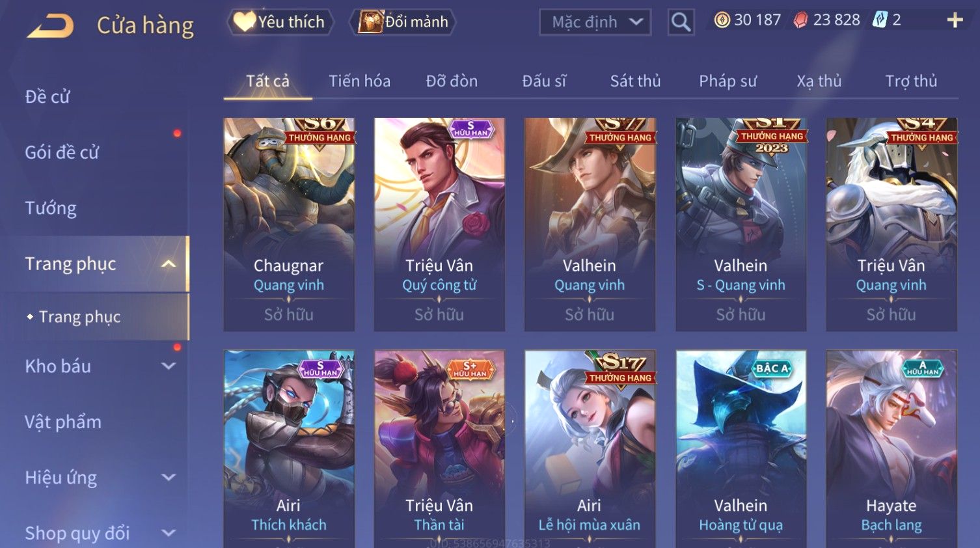Image resolution: width=980 pixels, height=548 pixels.
Task: Switch to the Tiến hóa tab
Action: 359,81
